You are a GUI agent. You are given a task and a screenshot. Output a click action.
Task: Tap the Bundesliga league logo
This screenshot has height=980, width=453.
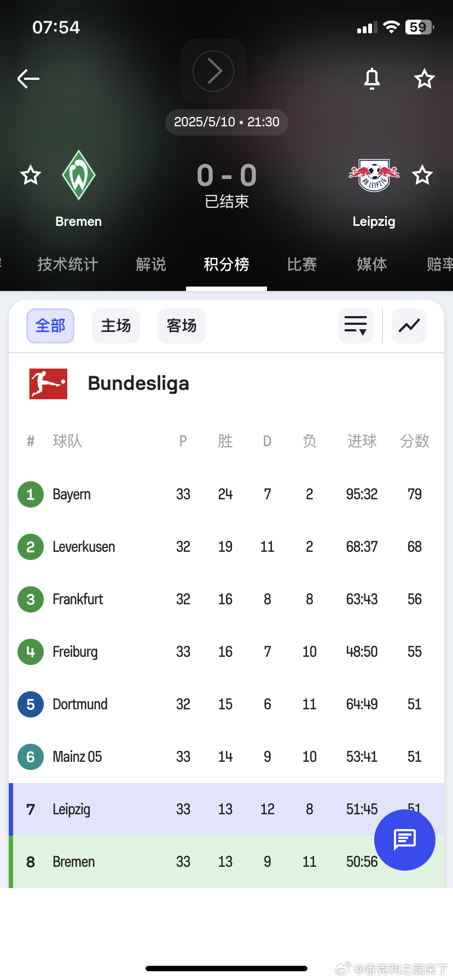pos(48,383)
